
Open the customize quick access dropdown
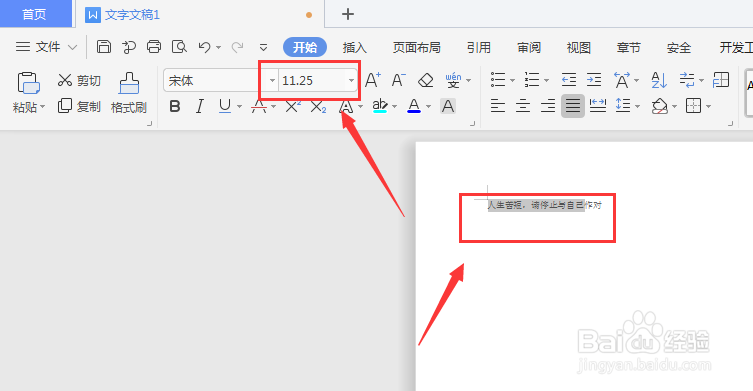click(x=263, y=47)
